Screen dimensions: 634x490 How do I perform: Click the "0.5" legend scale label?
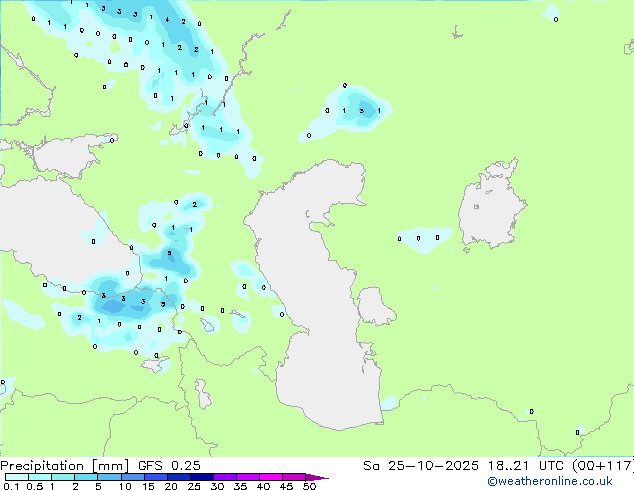35,486
